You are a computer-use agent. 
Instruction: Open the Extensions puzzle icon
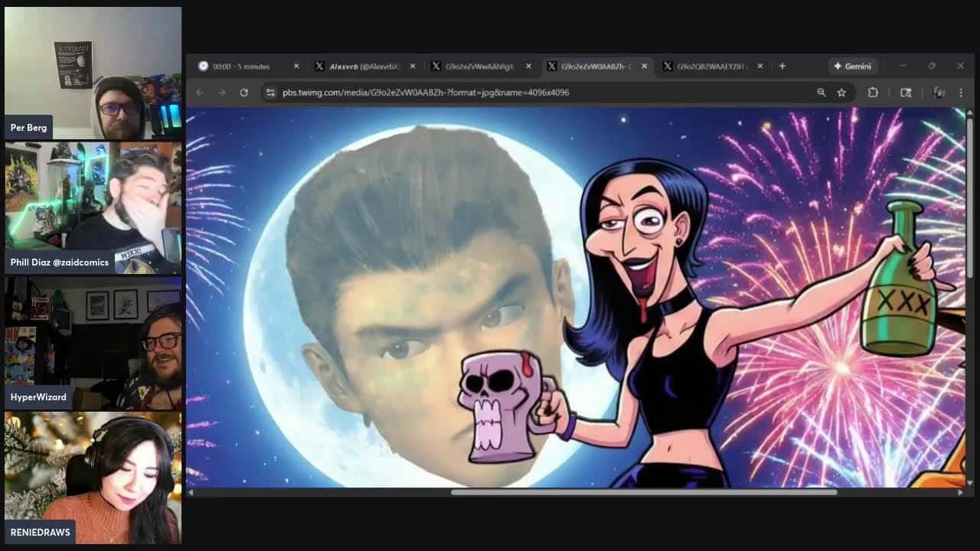coord(873,93)
